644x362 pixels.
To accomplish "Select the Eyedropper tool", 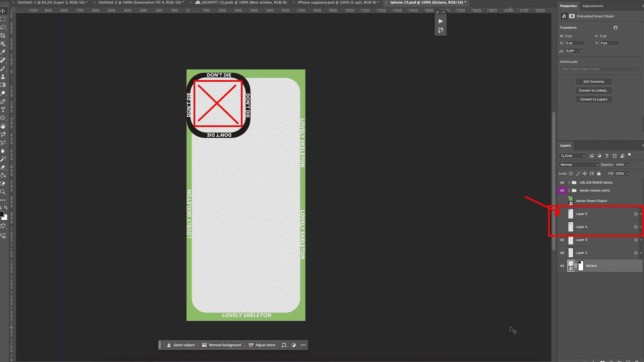I will click(3, 52).
